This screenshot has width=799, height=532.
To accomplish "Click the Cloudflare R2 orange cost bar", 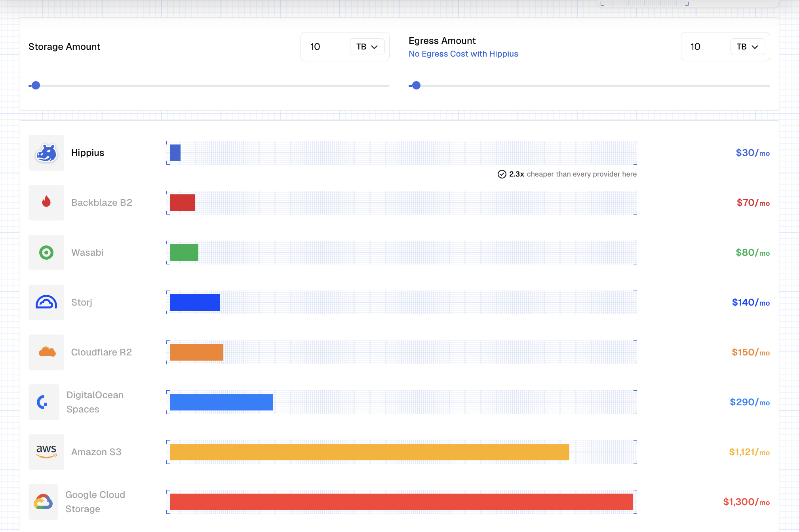I will point(196,352).
